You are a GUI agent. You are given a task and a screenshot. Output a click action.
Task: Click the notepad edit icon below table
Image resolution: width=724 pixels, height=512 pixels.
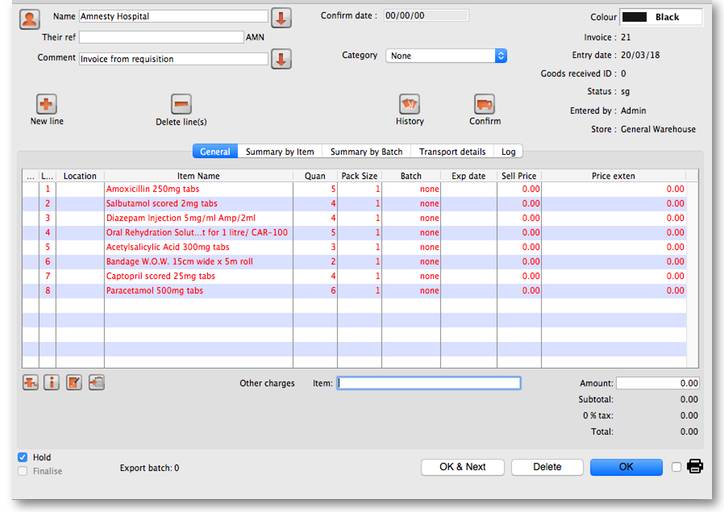point(74,383)
